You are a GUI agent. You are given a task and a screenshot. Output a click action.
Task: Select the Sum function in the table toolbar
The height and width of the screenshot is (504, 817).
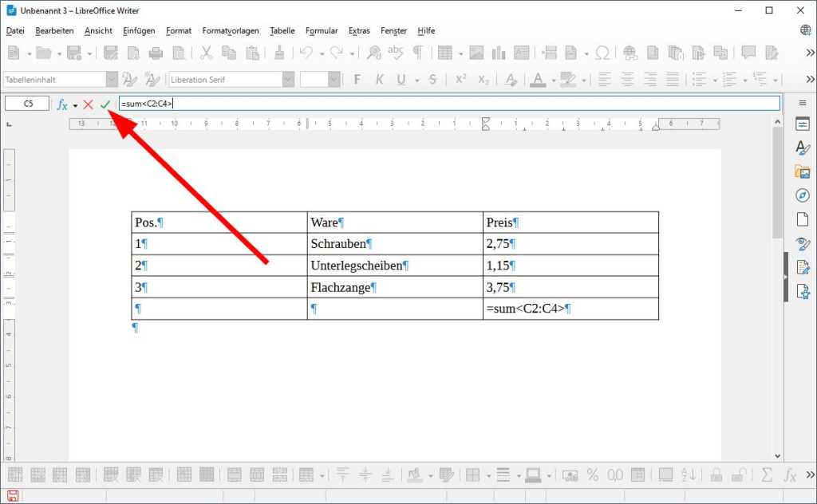[767, 476]
